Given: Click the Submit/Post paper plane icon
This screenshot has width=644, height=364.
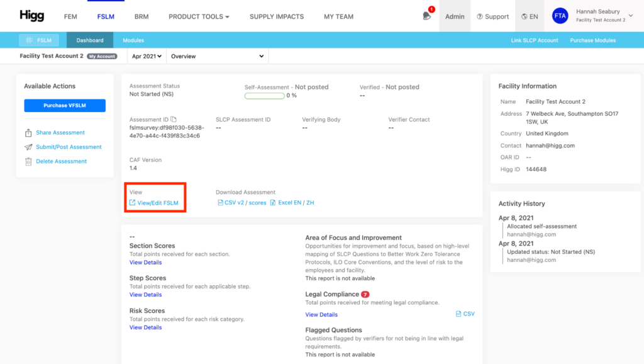Looking at the screenshot, I should 28,147.
